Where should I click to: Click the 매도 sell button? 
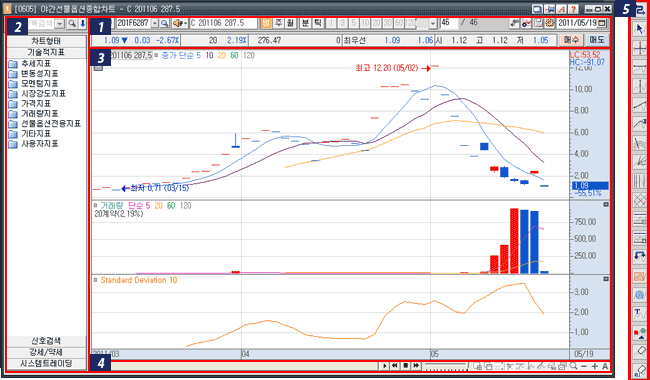tap(597, 40)
